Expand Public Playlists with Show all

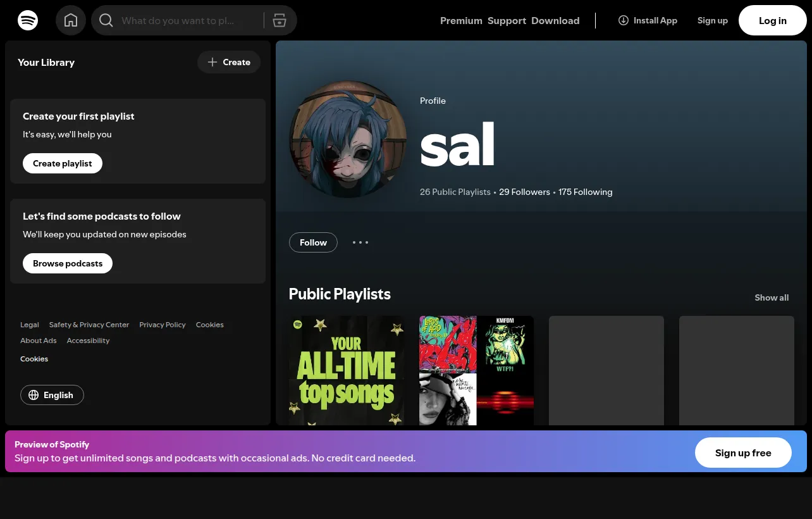point(772,297)
